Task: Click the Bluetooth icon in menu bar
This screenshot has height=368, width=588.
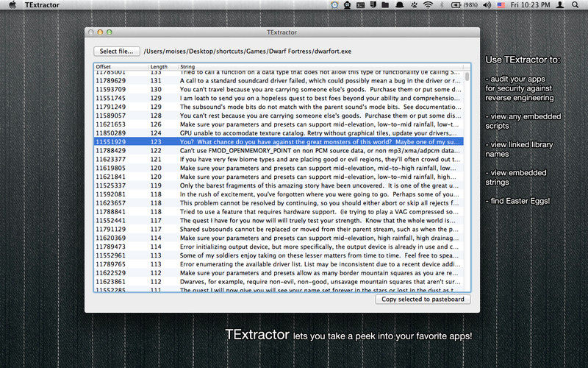Action: coord(442,5)
